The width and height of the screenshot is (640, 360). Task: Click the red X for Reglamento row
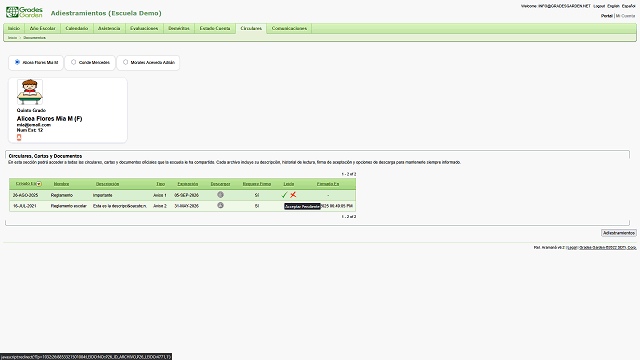[293, 195]
